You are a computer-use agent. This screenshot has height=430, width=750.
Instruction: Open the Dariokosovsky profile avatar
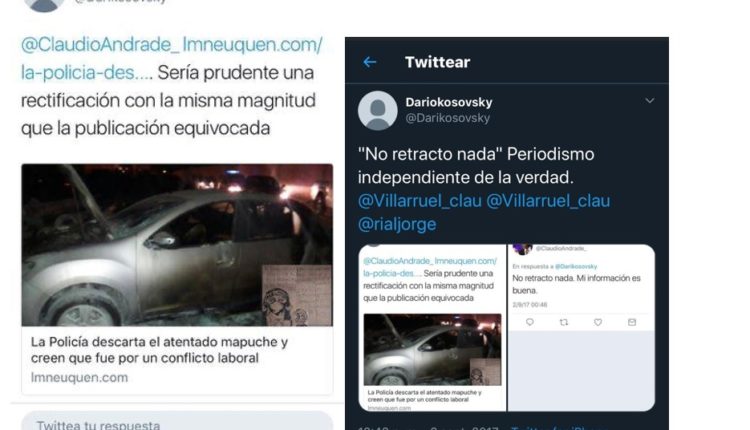[377, 110]
